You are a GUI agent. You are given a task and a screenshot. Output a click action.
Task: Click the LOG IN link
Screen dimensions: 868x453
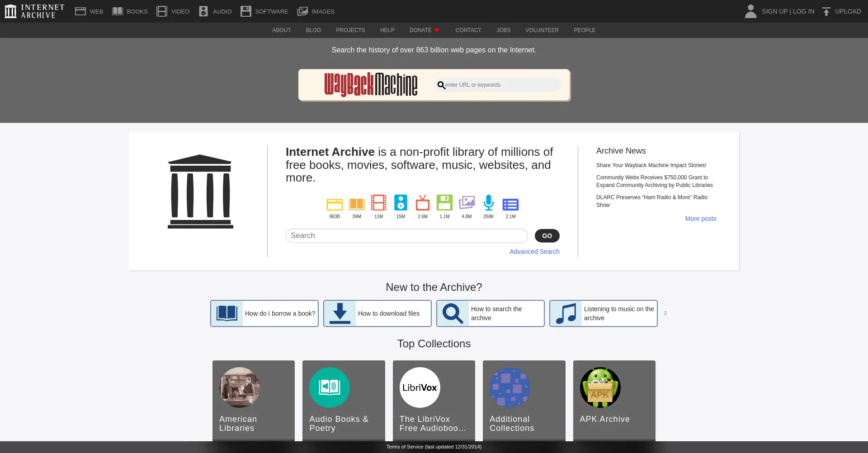[x=803, y=11]
